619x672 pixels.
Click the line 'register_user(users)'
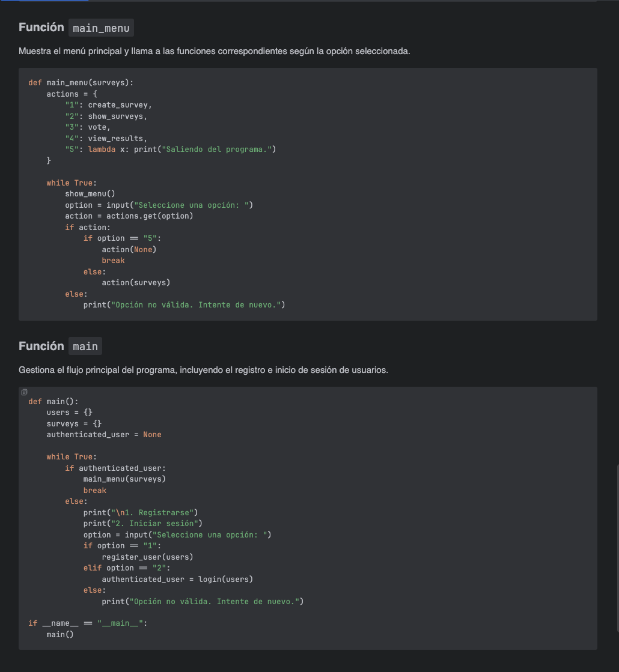pyautogui.click(x=148, y=557)
